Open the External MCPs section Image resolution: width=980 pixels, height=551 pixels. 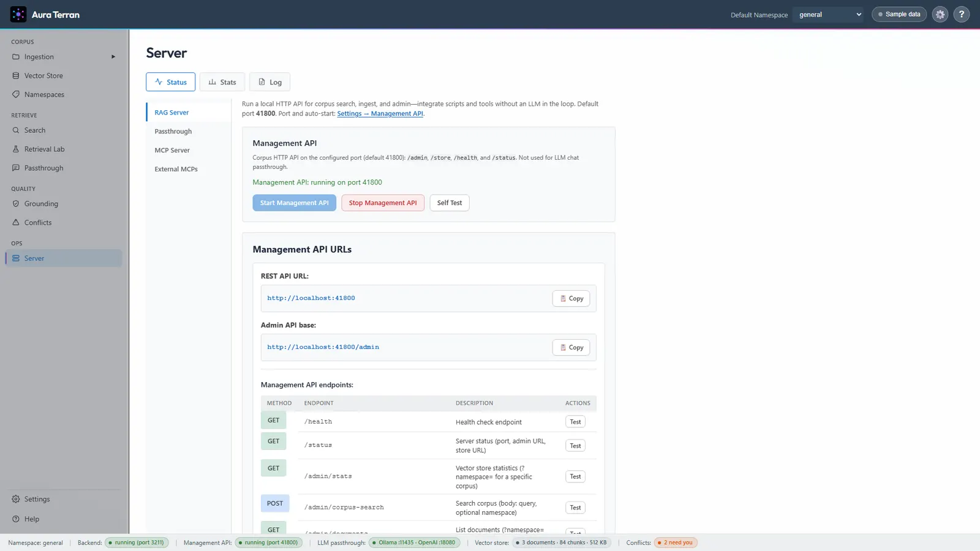pyautogui.click(x=189, y=170)
